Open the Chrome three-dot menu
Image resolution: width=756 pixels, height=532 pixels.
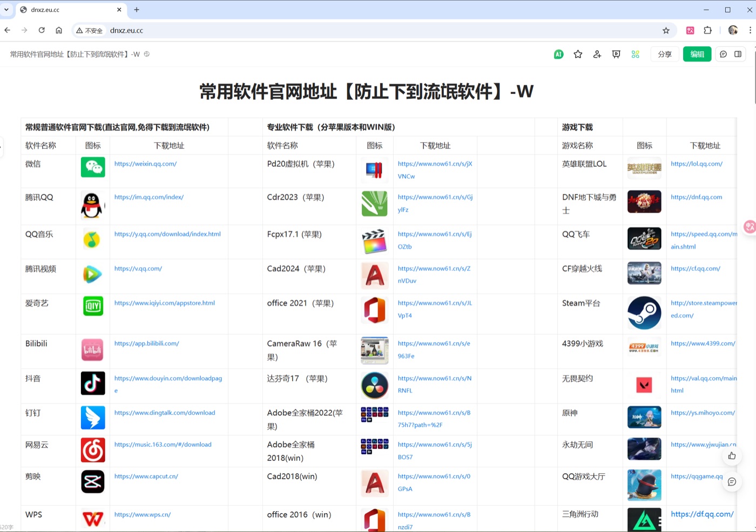pyautogui.click(x=750, y=30)
